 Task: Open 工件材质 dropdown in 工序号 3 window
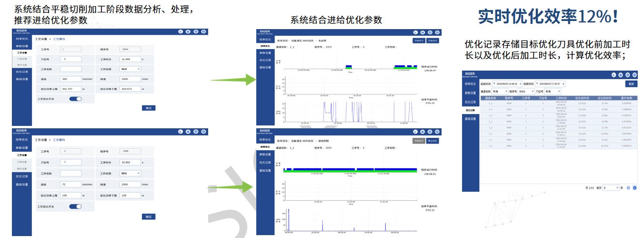click(131, 173)
